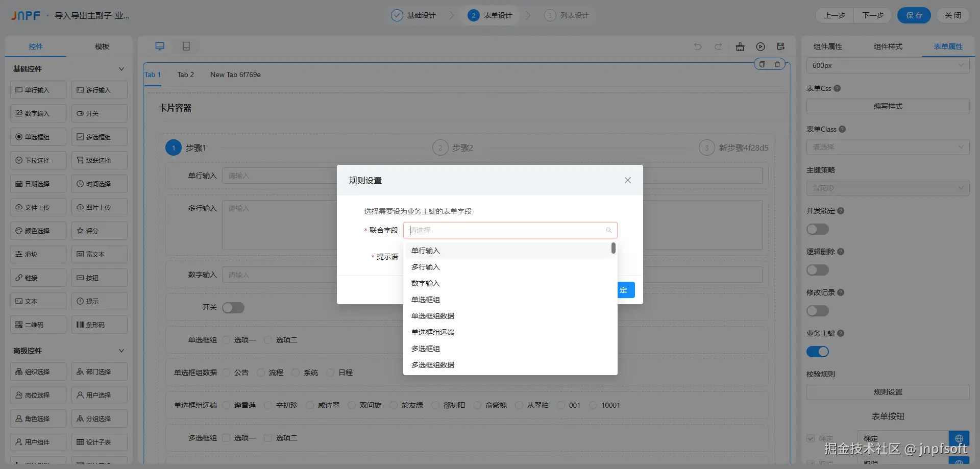Click delete trash icon on tab container
Screen dimensions: 980x469
click(777, 64)
